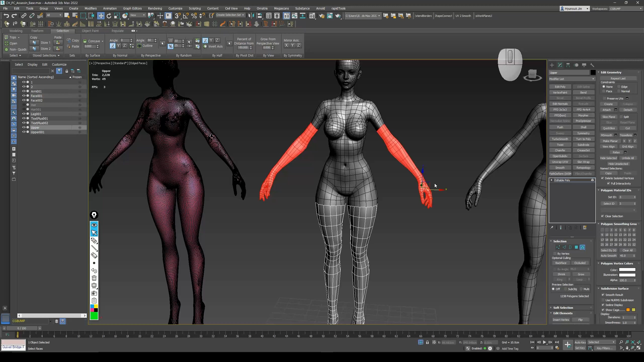Toggle the Angle Snap icon
The height and width of the screenshot is (362, 644).
[186, 16]
